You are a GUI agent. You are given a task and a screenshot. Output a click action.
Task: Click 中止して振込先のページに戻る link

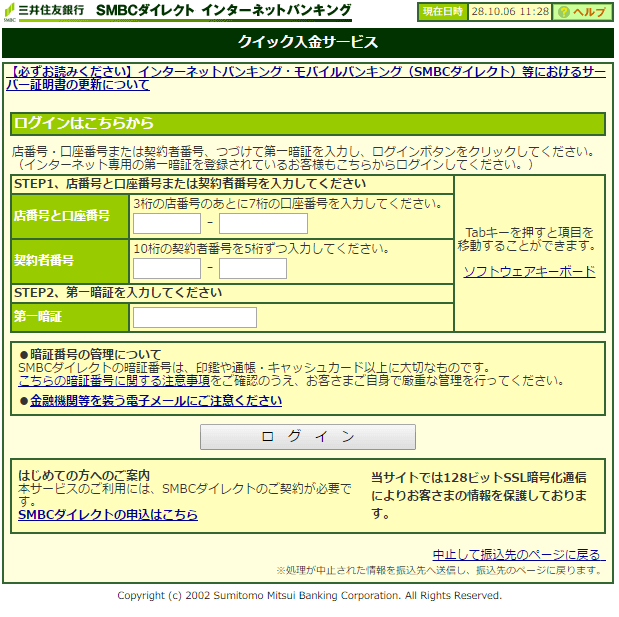[x=519, y=555]
